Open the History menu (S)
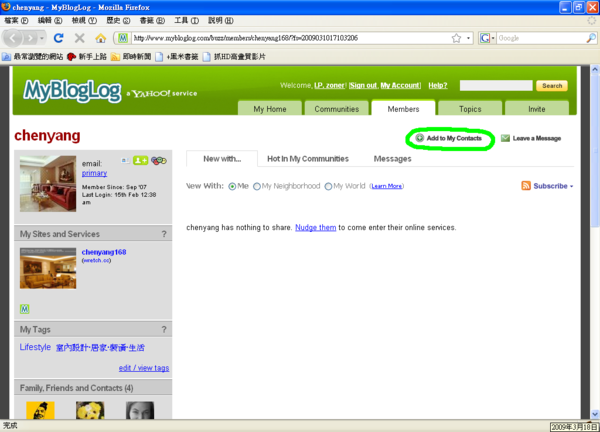Screen dimensions: 600x432 tap(118, 20)
